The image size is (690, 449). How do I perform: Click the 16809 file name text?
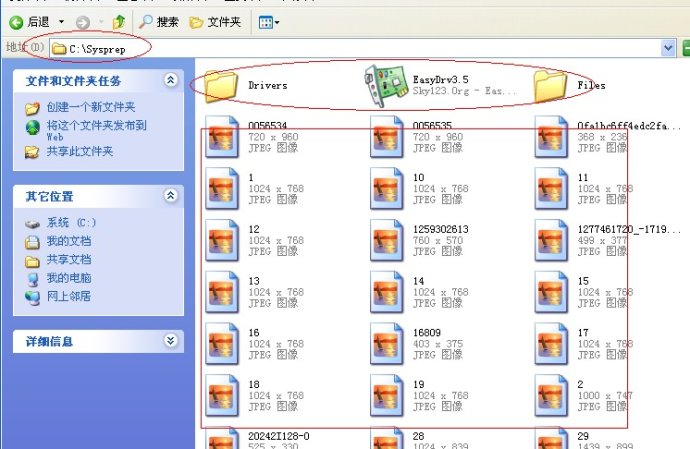click(x=427, y=333)
